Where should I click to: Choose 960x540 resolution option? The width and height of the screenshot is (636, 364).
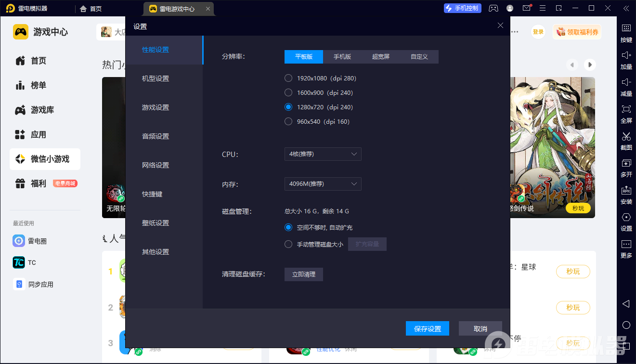click(x=288, y=121)
